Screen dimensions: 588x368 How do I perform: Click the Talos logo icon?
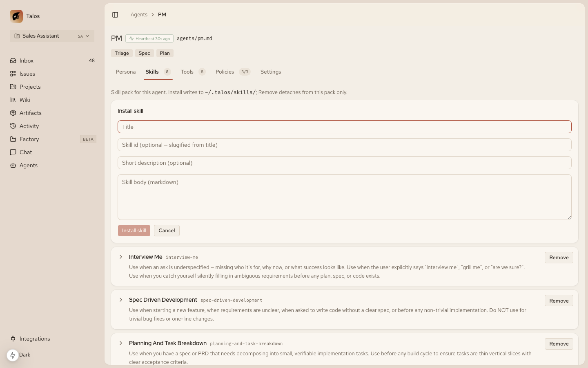(x=16, y=16)
